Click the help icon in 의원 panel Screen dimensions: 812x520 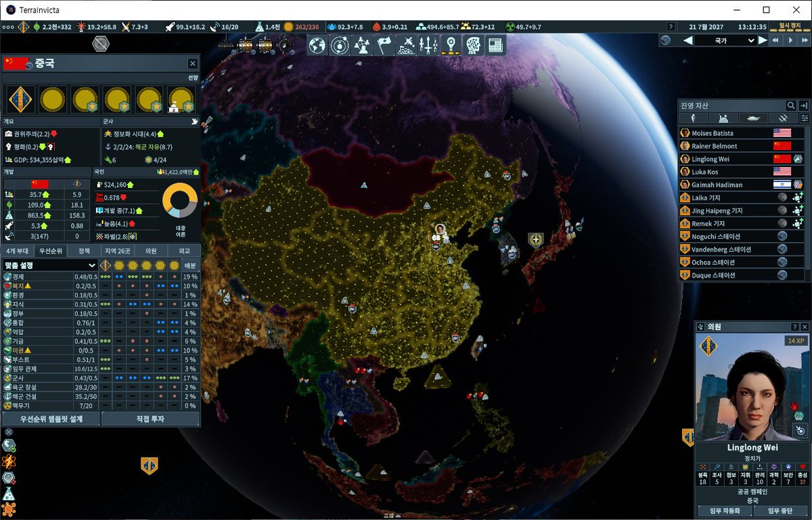point(794,327)
